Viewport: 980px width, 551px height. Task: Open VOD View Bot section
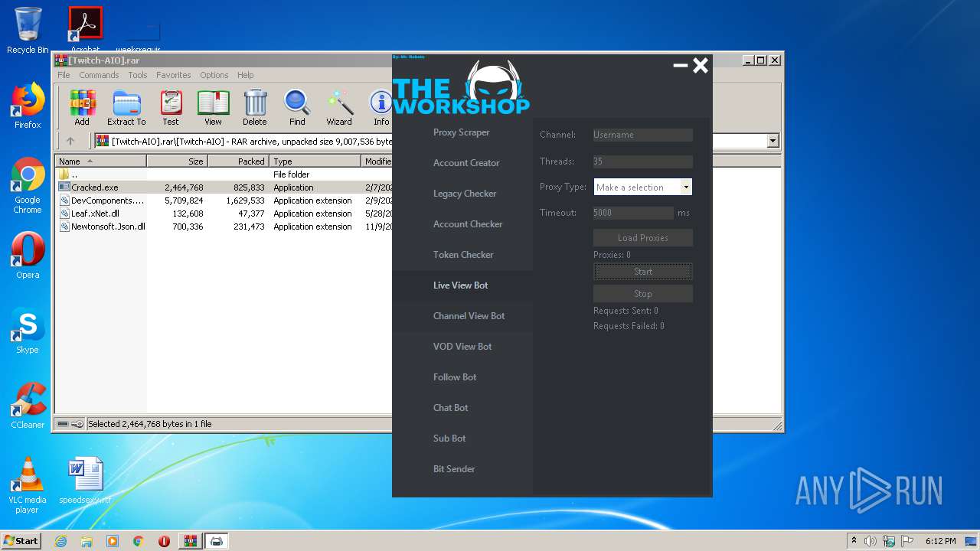462,347
